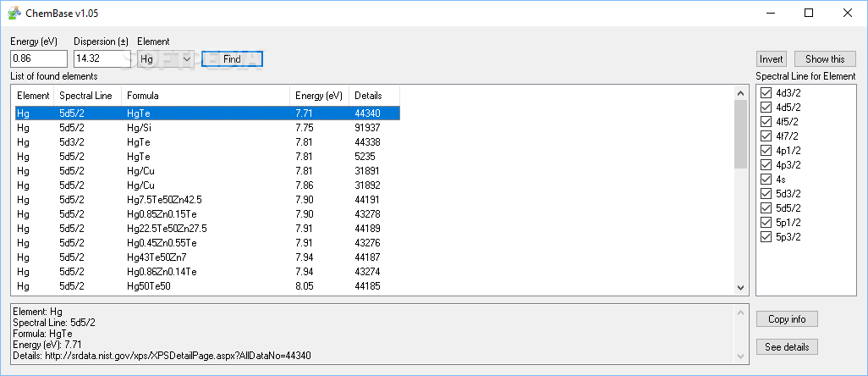Select the Hg22.5Te50Zn27.5 row
868x376 pixels.
point(207,228)
